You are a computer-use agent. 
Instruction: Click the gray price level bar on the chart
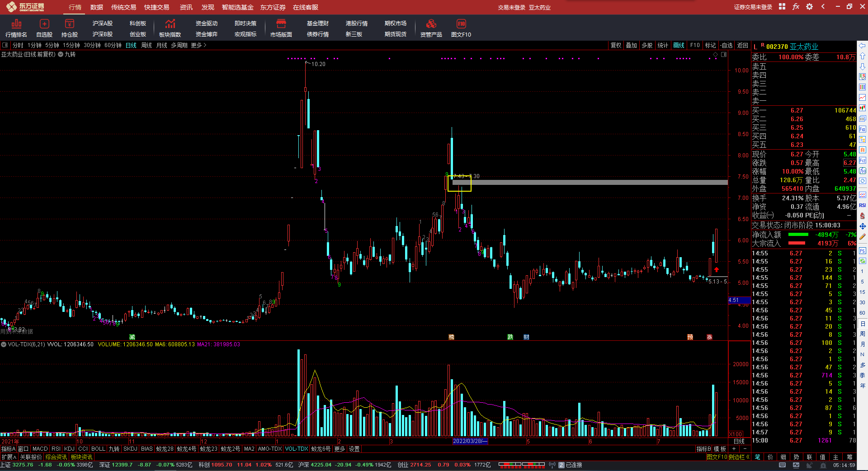(x=590, y=183)
